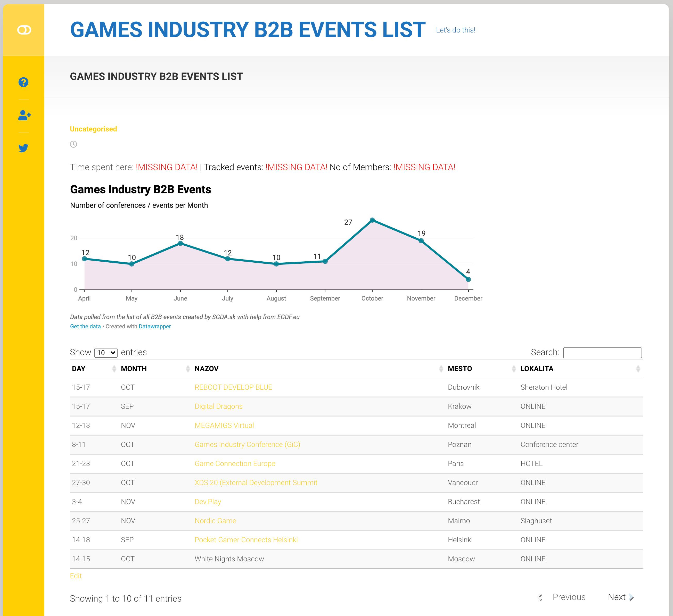
Task: Click the HOTEL location cell for Paris
Action: click(x=531, y=463)
